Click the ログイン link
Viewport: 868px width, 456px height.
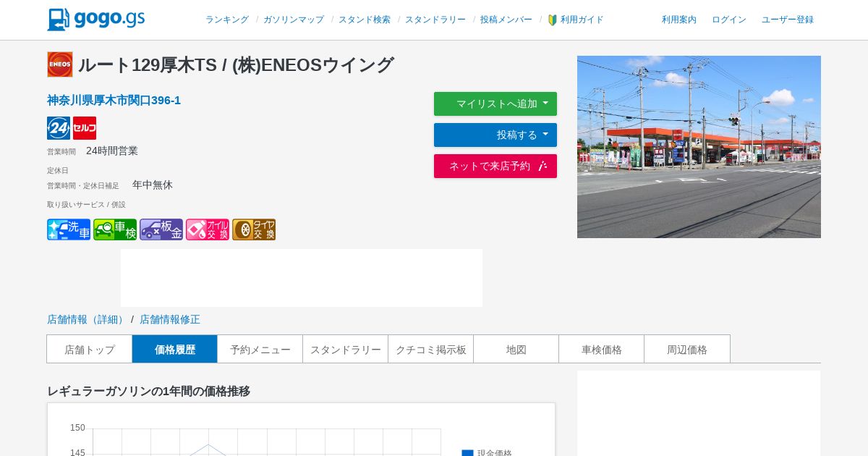[x=729, y=20]
